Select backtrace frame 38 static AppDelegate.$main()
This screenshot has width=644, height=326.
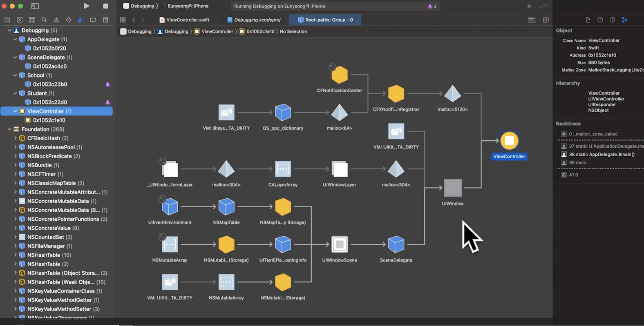[602, 154]
